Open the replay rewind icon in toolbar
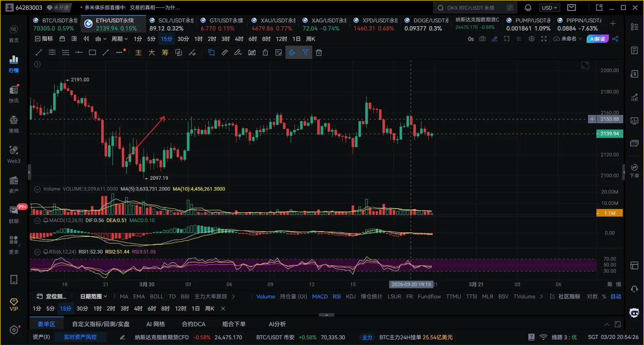 point(86,39)
